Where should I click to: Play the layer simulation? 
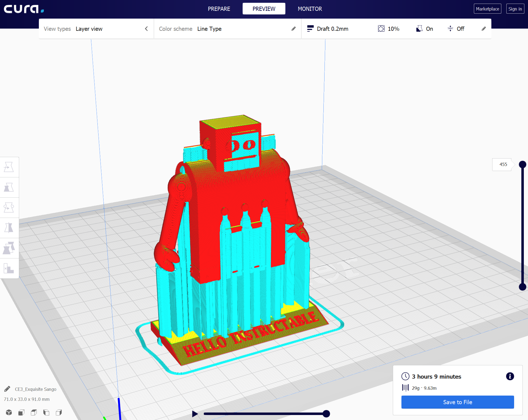point(195,414)
